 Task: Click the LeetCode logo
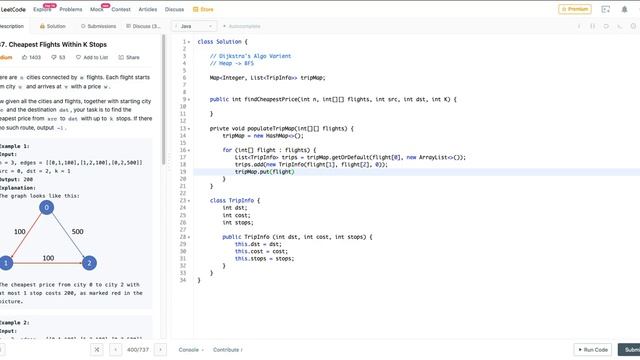(13, 9)
